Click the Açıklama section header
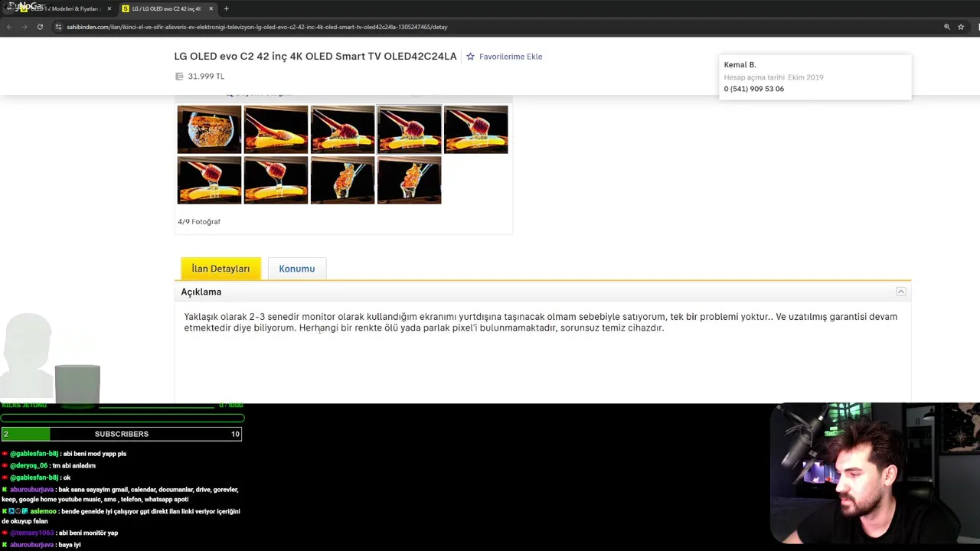Screen dimensions: 980x551 click(542, 292)
